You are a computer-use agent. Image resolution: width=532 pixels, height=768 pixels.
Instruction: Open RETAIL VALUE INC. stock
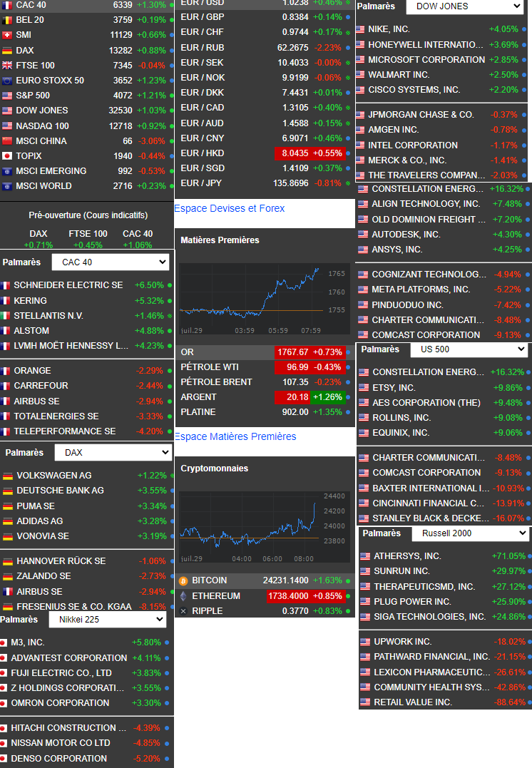445,702
